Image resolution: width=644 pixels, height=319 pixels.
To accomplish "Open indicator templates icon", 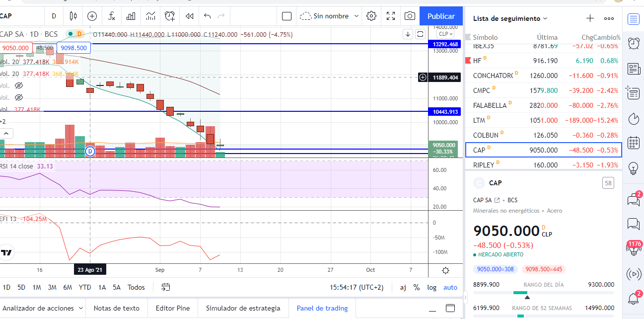I will pyautogui.click(x=150, y=16).
